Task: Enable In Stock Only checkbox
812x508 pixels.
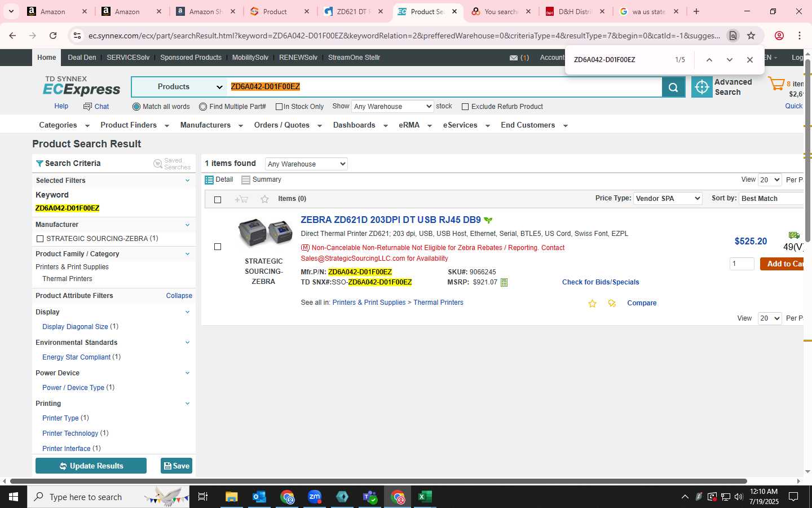Action: (x=279, y=107)
